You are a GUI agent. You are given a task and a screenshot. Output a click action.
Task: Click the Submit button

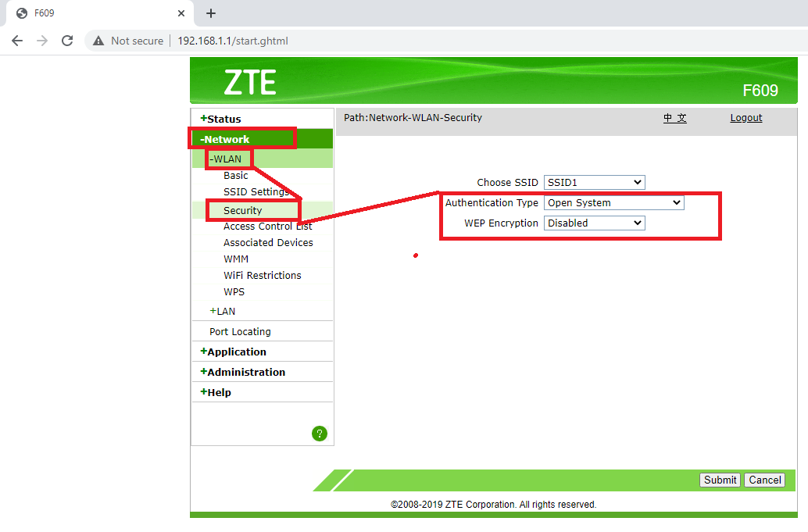[x=720, y=480]
